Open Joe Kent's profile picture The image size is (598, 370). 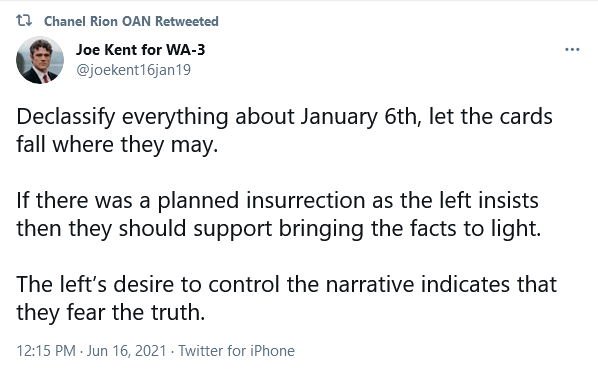point(40,60)
